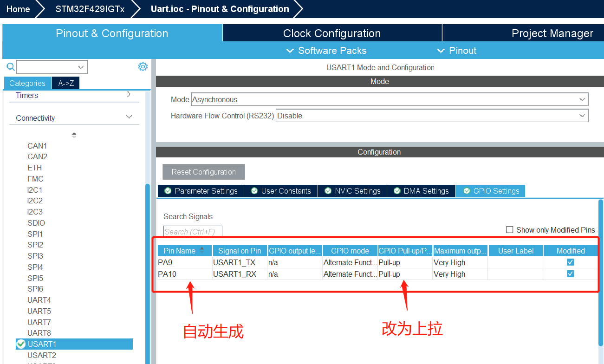
Task: Click the NVIC Settings tab check icon
Action: (x=328, y=191)
